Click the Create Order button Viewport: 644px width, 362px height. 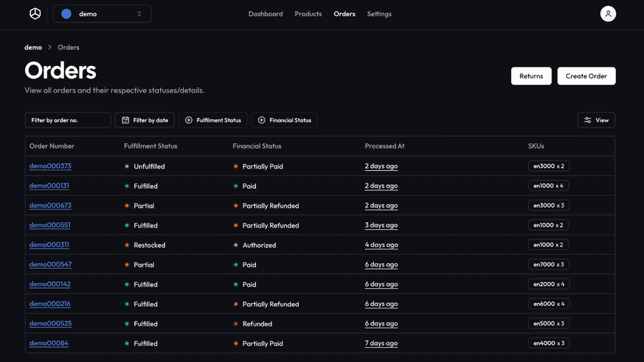(586, 76)
